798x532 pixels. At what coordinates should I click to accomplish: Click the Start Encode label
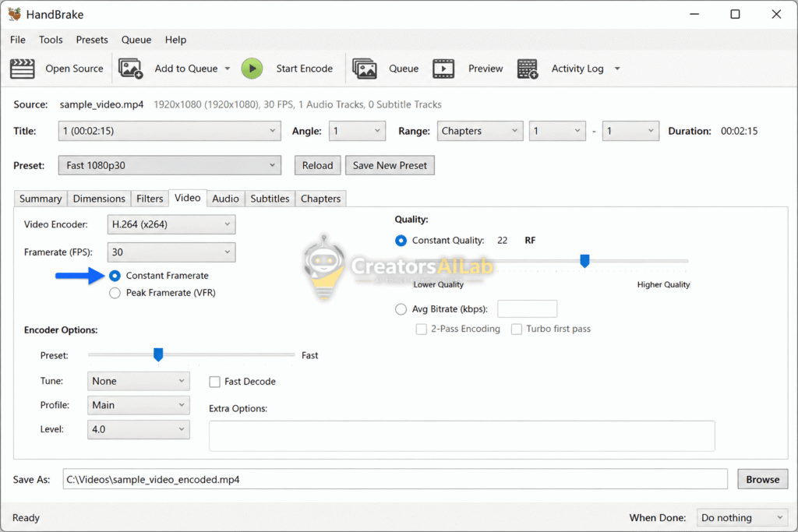coord(305,69)
